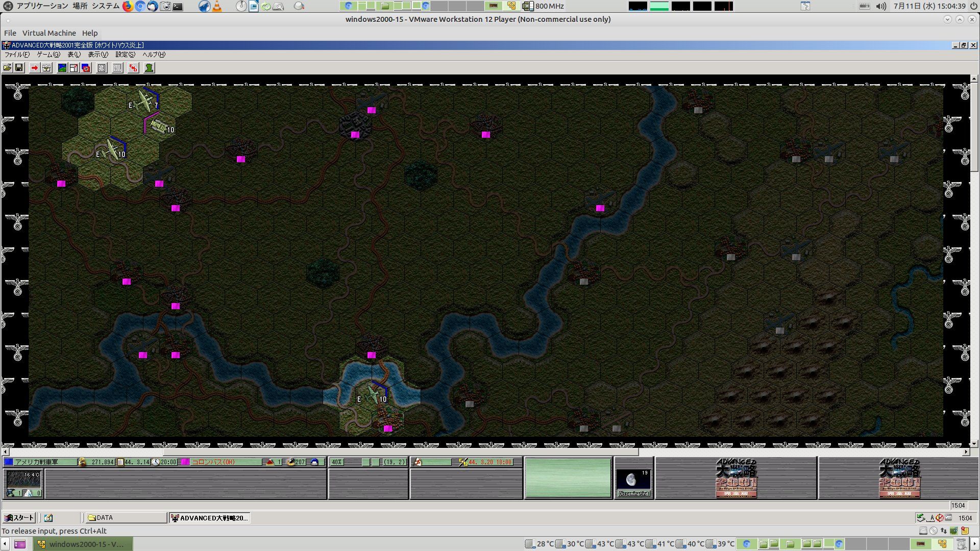Viewport: 980px width, 551px height.
Task: Switch to the DATA taskbar window
Action: [126, 518]
